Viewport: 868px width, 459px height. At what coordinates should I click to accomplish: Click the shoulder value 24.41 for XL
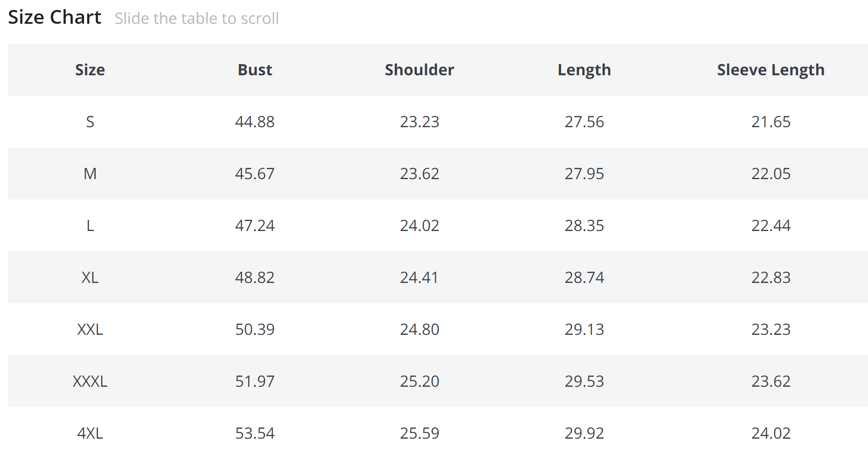(419, 277)
